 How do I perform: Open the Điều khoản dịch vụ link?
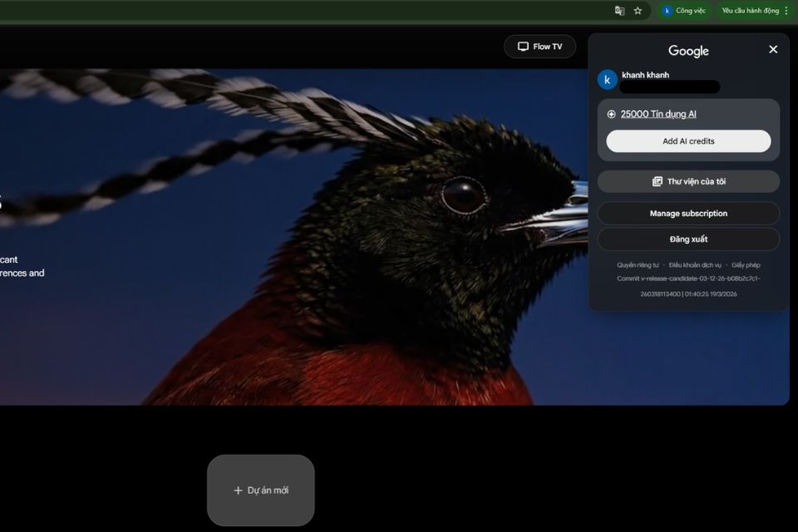tap(695, 265)
